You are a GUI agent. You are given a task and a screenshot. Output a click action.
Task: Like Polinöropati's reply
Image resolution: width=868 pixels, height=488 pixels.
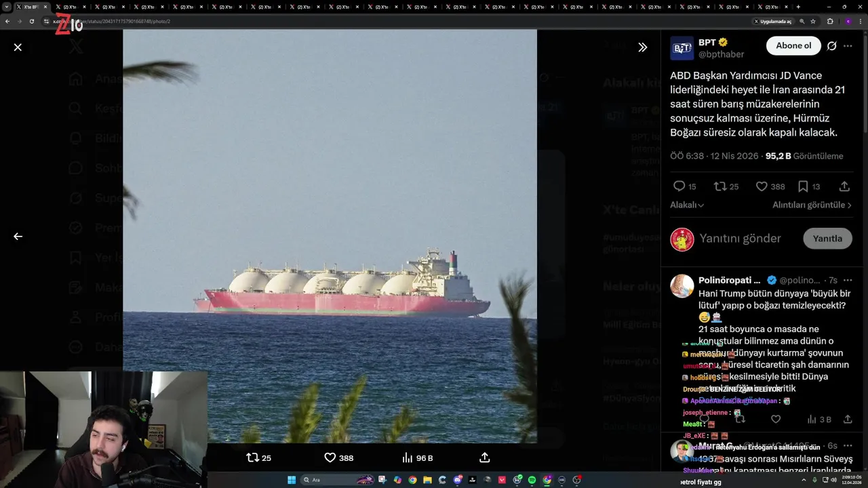coord(776,420)
